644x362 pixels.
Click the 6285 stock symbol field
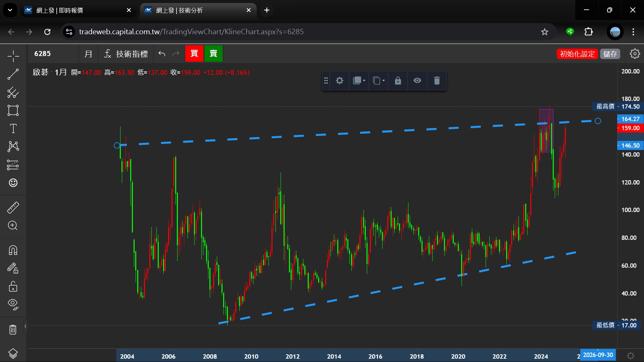pyautogui.click(x=54, y=54)
